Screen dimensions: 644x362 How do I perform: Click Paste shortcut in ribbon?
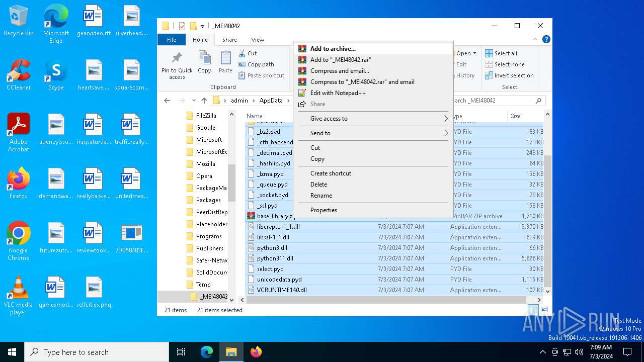click(x=261, y=75)
